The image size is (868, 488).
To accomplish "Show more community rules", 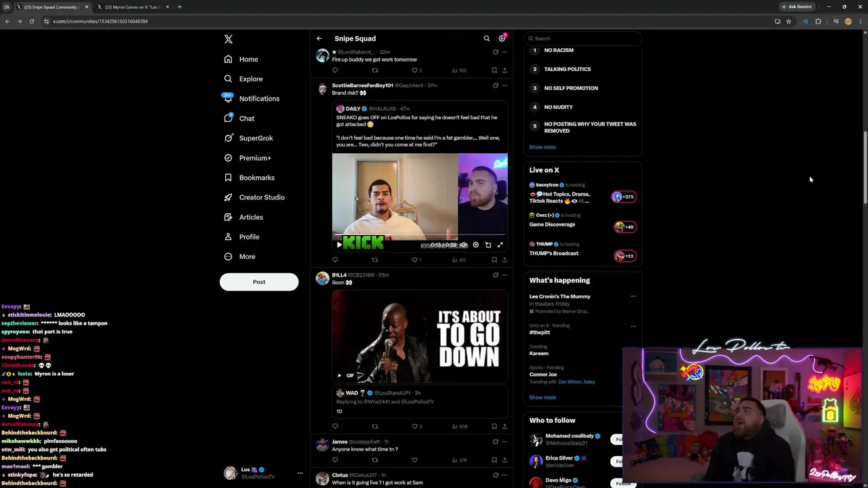I will [x=542, y=147].
